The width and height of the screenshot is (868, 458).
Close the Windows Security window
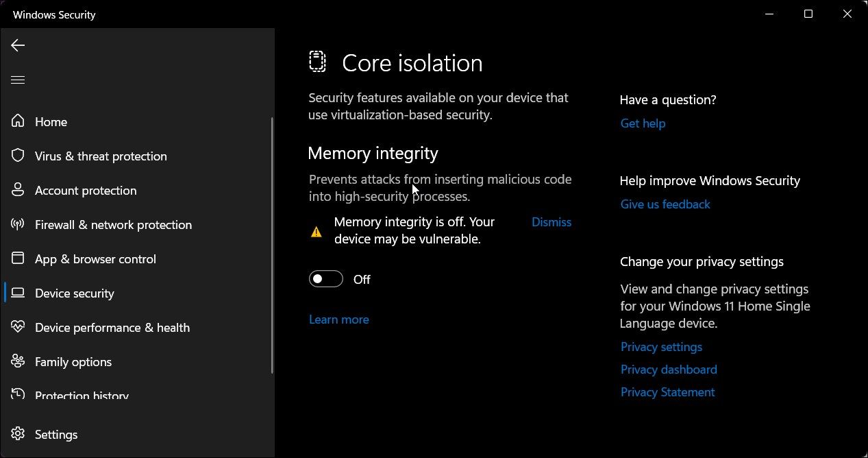[849, 14]
